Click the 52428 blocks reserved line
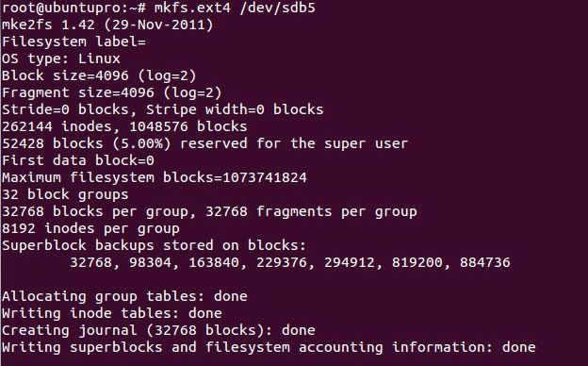Image resolution: width=588 pixels, height=366 pixels. (204, 143)
